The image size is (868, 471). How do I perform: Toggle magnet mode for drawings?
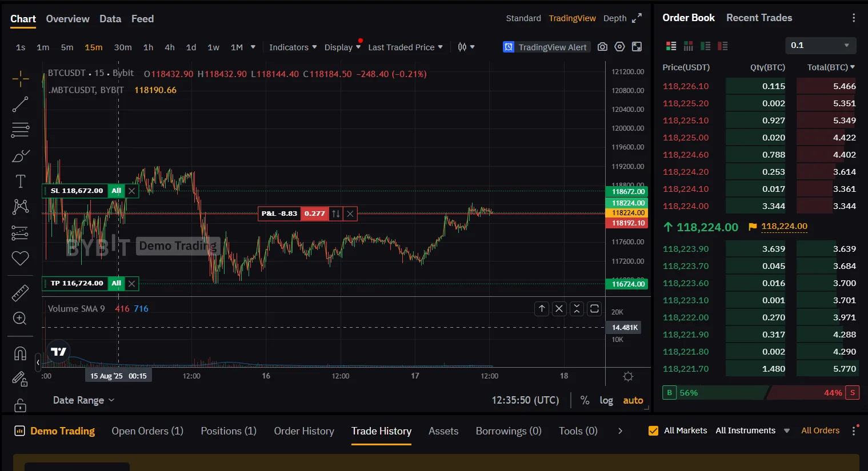(x=20, y=353)
